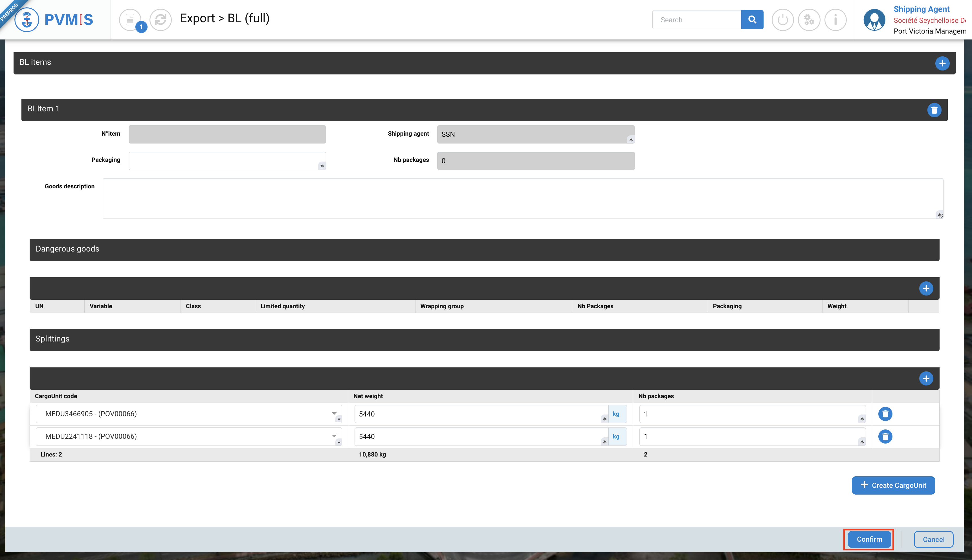Click the first row Net weight field

pos(479,414)
